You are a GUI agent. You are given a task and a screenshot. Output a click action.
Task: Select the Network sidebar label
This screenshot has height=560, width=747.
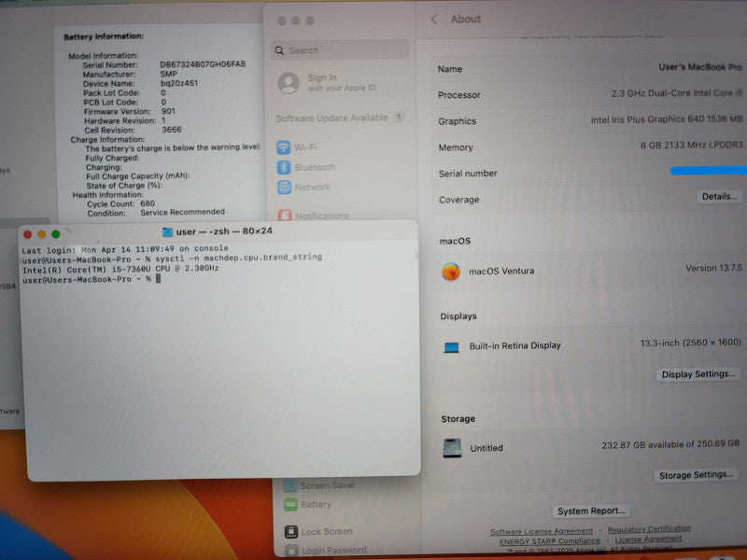(x=313, y=188)
